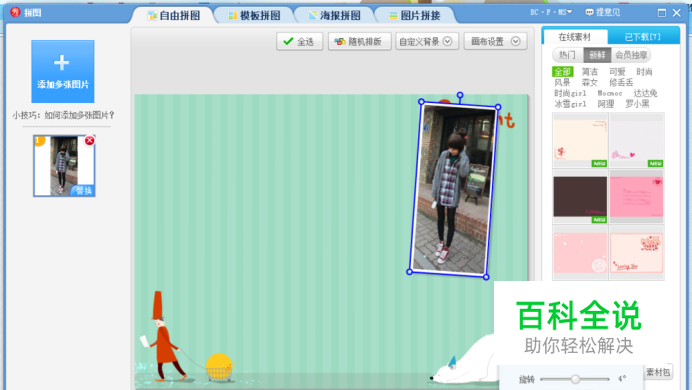Select the 热门 filter

[x=568, y=55]
